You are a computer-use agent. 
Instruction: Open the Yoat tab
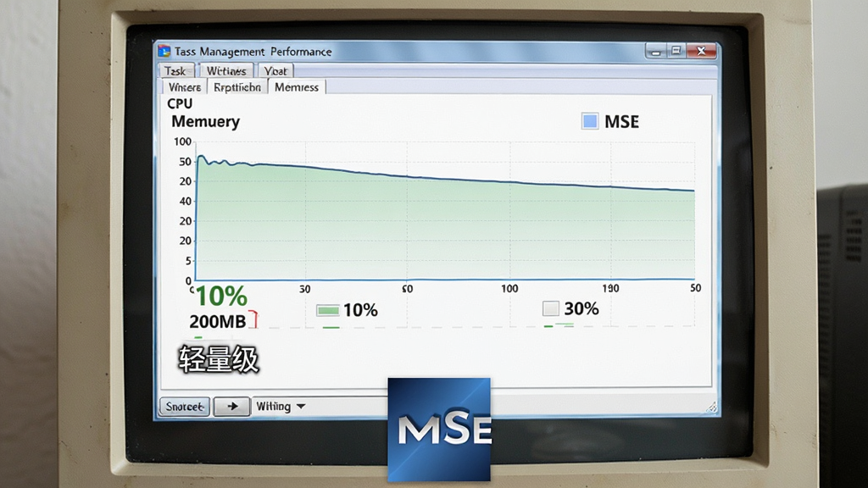coord(275,71)
